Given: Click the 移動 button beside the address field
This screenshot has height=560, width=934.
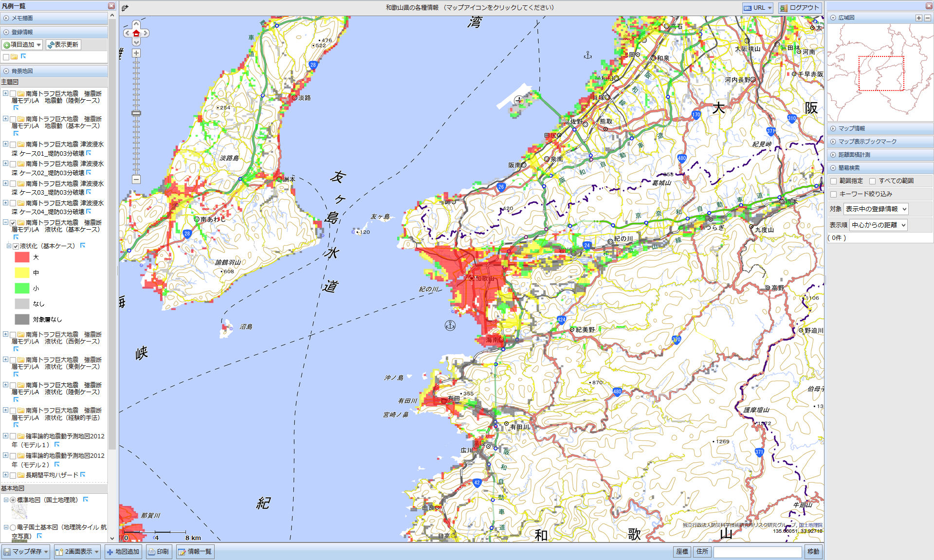Looking at the screenshot, I should 813,552.
